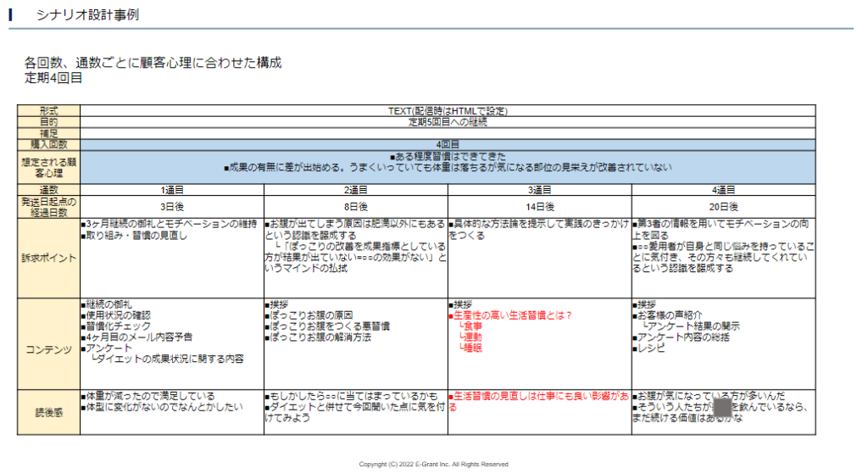The width and height of the screenshot is (868, 474).
Task: Select the 訴求ポイント row header
Action: (x=48, y=257)
